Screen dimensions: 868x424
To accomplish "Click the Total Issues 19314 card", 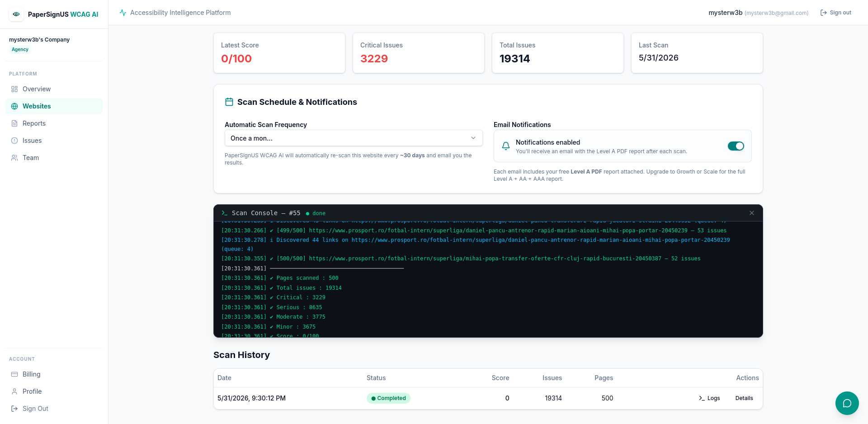I will (558, 53).
